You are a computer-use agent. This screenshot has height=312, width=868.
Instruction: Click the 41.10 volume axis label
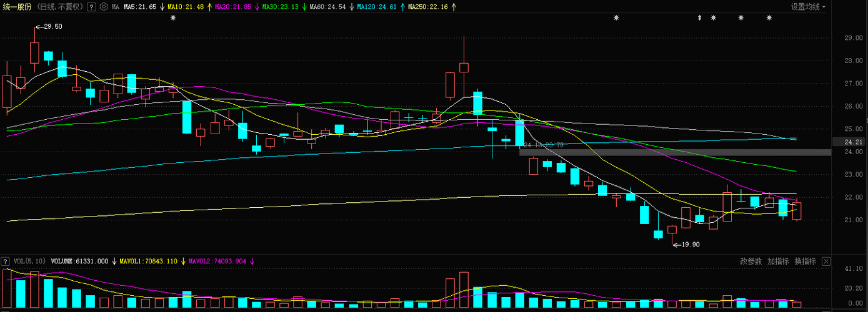click(853, 269)
